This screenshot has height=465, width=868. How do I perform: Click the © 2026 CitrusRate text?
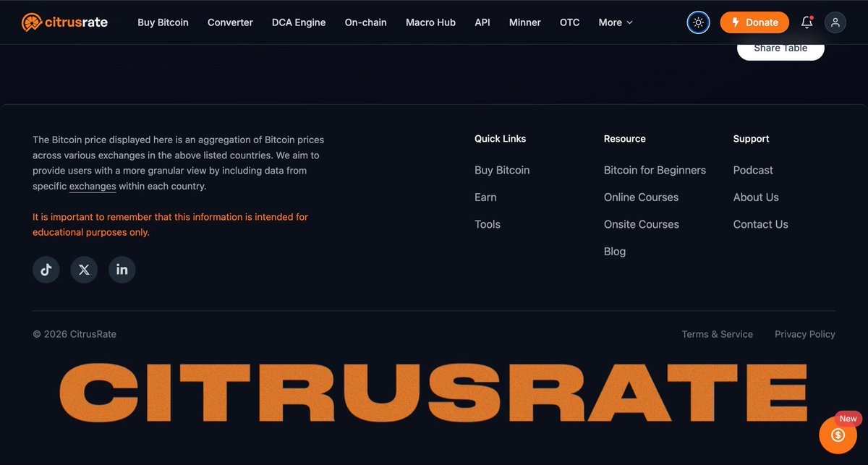coord(75,334)
